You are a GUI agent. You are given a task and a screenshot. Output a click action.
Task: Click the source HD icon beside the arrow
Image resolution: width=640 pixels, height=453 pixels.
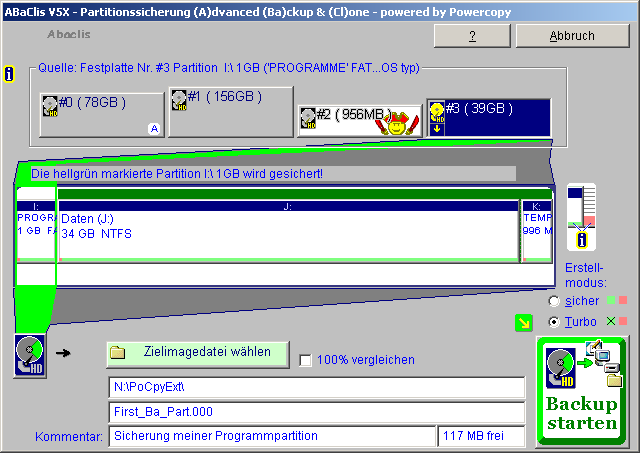tap(28, 355)
